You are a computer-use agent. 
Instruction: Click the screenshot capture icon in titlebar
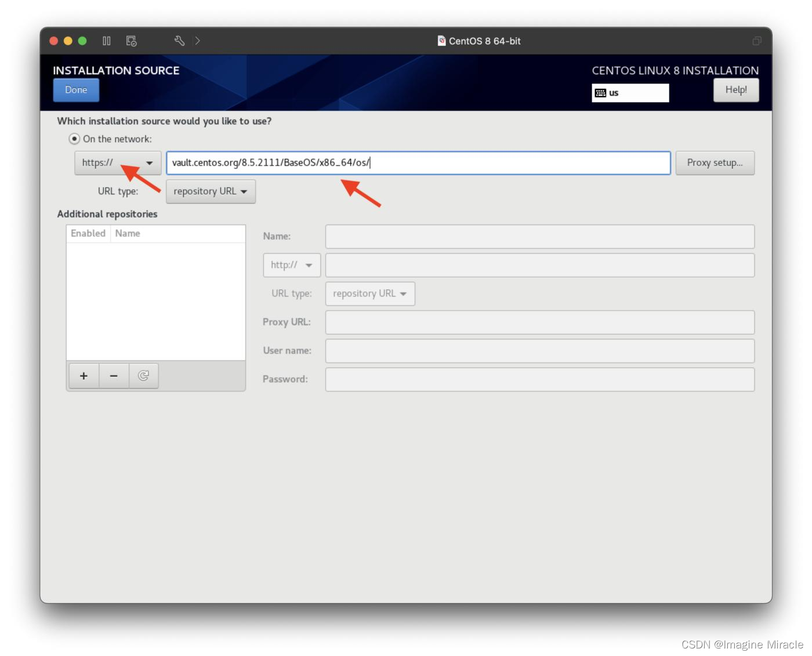(x=130, y=41)
